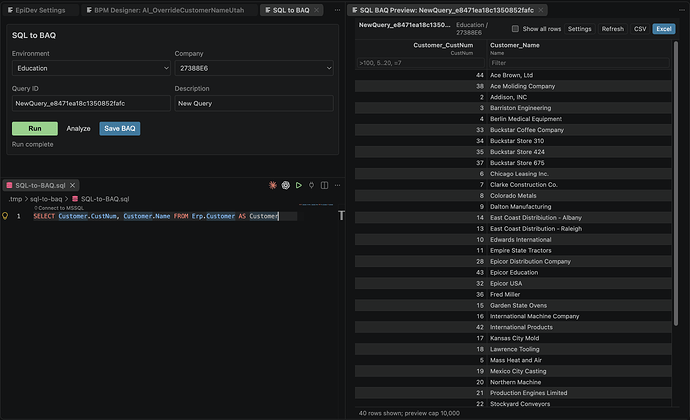The height and width of the screenshot is (420, 690).
Task: Open more actions ellipsis beside SQL to BAQ tab
Action: (338, 10)
